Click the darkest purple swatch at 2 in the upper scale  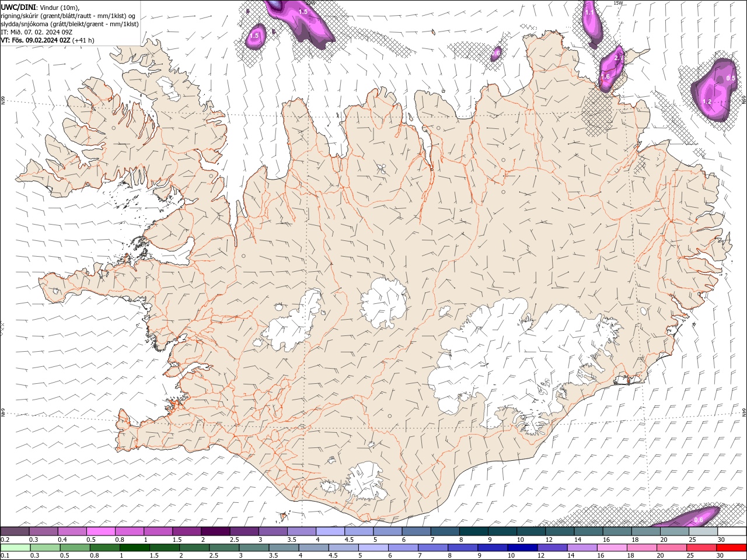[x=215, y=531]
